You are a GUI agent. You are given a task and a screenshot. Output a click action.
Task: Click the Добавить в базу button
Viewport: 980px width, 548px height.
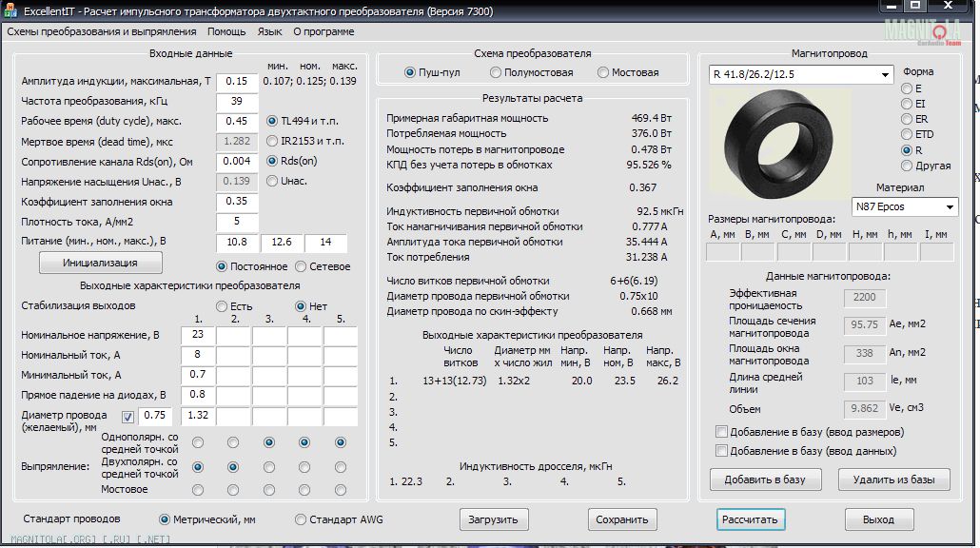[x=766, y=479]
